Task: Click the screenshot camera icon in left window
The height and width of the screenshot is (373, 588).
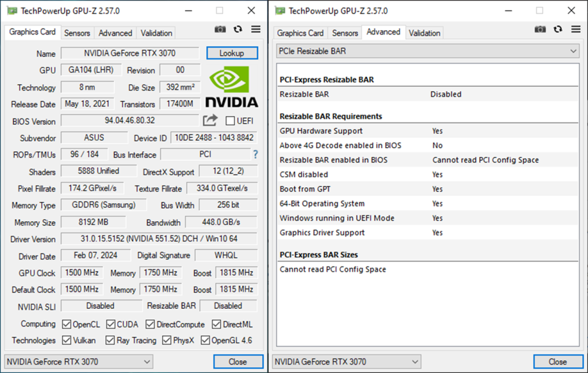Action: (220, 29)
